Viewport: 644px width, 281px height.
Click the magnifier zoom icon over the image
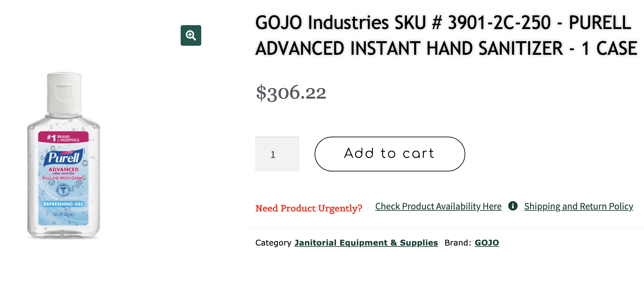[191, 35]
